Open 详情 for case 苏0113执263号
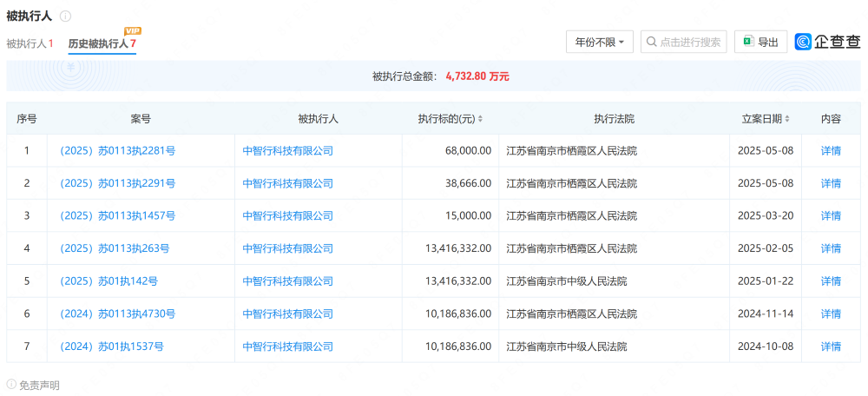 pos(831,248)
